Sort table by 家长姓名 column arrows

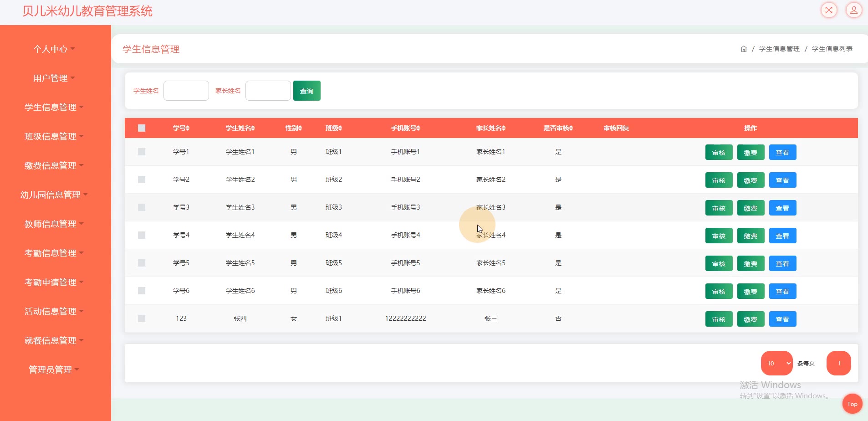pos(503,128)
